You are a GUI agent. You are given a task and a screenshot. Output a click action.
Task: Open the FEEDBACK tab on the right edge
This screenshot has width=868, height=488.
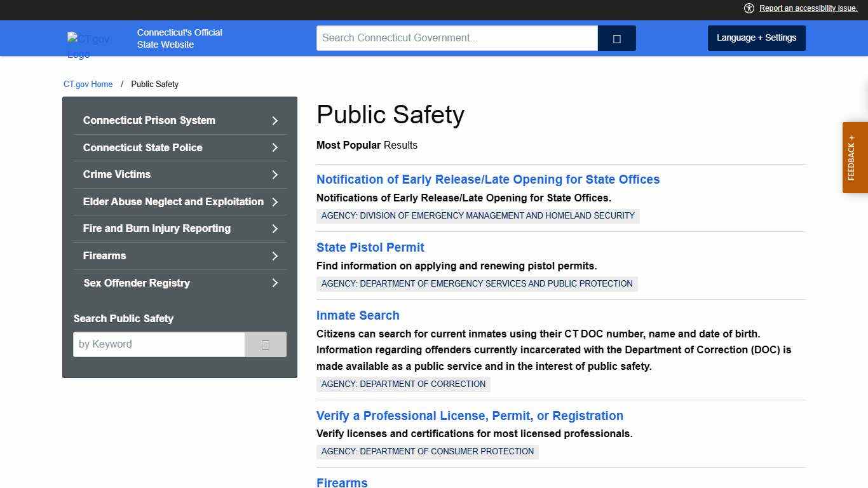point(854,157)
